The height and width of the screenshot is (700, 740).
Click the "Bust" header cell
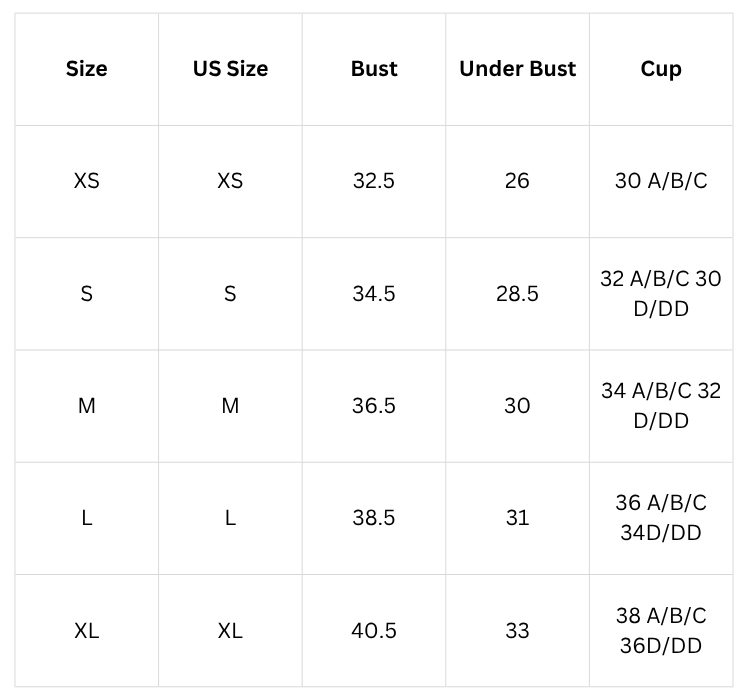coord(374,69)
